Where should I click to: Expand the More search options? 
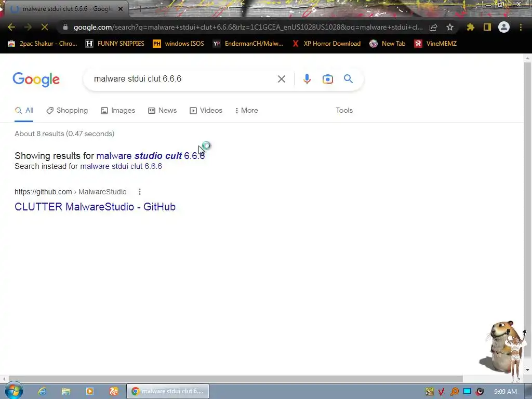coord(247,111)
